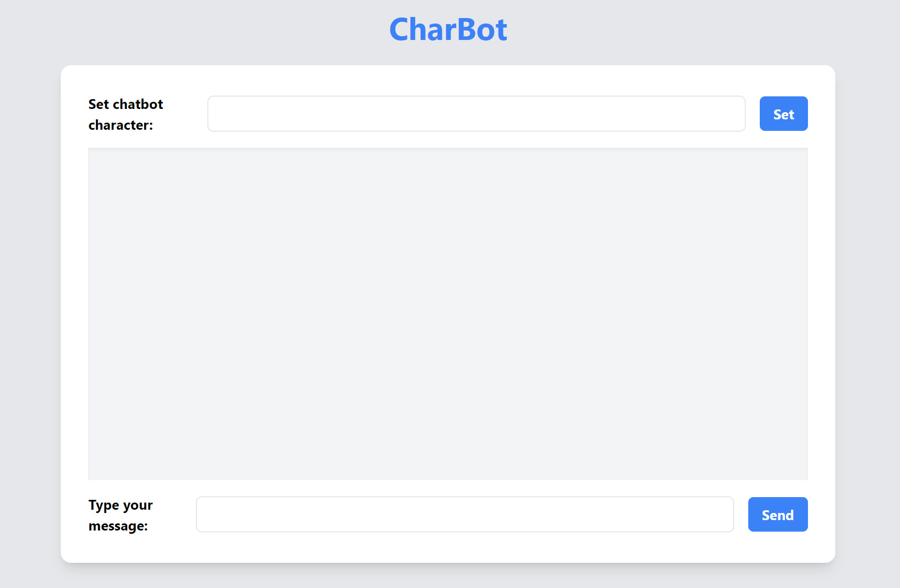The height and width of the screenshot is (588, 900).
Task: Select the CharBot heading text
Action: pyautogui.click(x=448, y=30)
